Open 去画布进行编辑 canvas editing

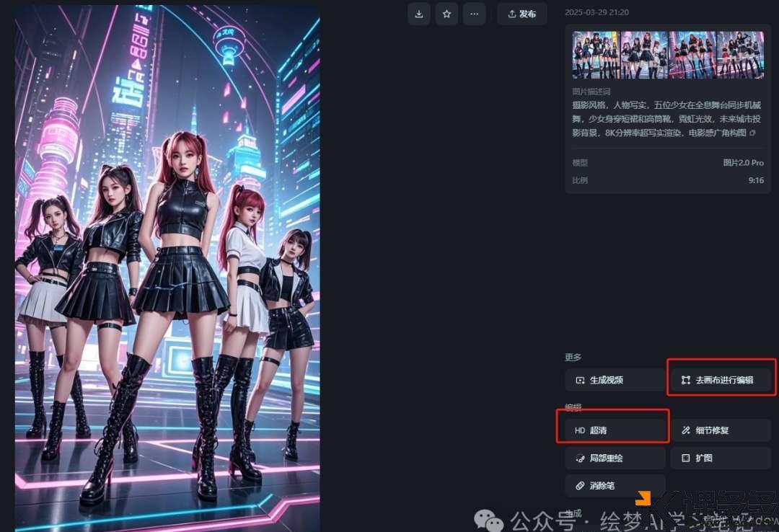coord(721,380)
